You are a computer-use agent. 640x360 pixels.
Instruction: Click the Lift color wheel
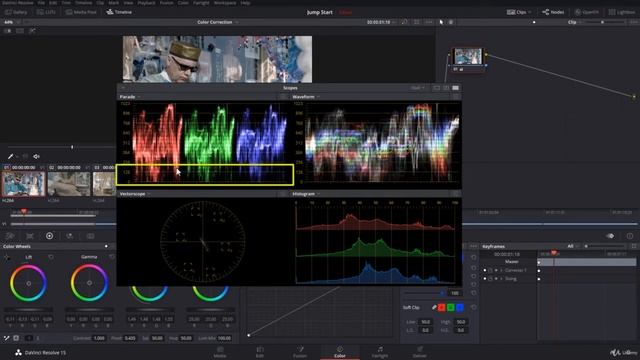(x=28, y=283)
